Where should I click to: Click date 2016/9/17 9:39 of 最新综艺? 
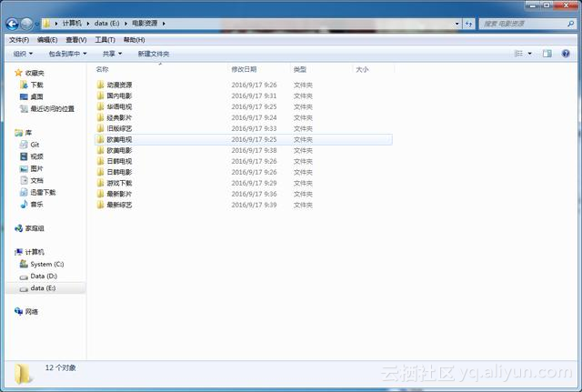[255, 205]
